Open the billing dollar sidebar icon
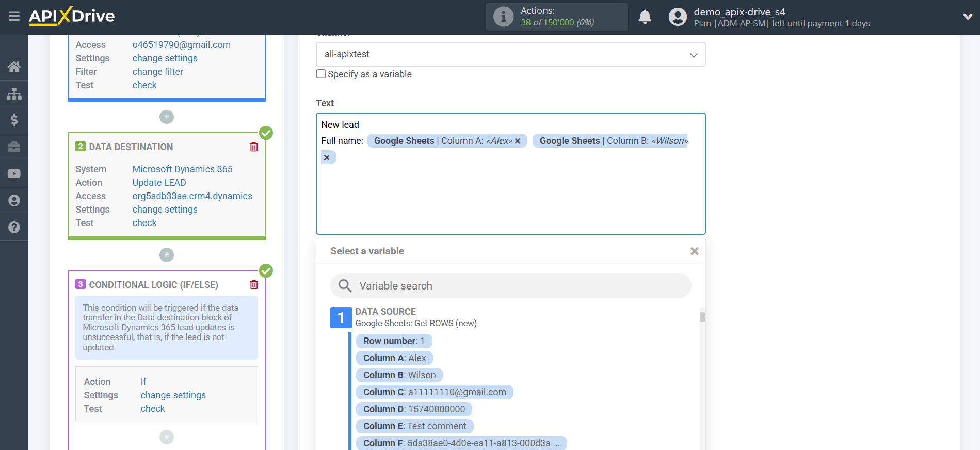This screenshot has height=450, width=980. coord(14,120)
